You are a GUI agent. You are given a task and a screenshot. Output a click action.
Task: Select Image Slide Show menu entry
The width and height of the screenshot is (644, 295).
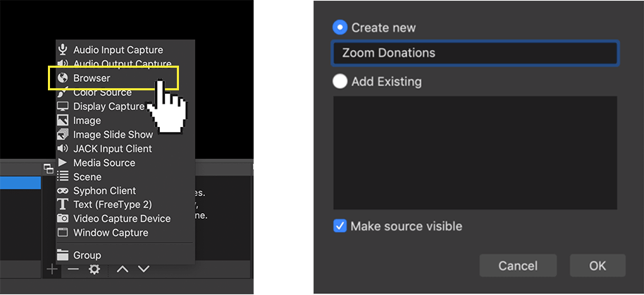click(x=113, y=135)
